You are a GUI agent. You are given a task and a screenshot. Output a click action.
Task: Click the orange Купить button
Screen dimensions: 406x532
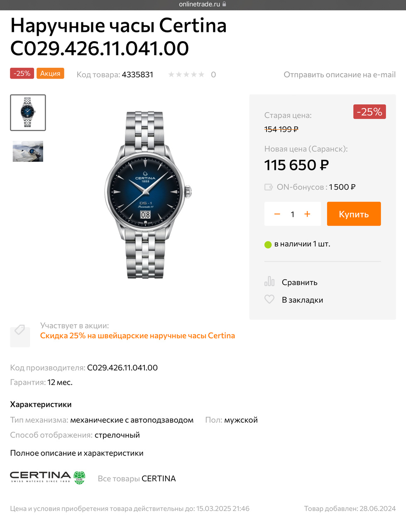(354, 214)
